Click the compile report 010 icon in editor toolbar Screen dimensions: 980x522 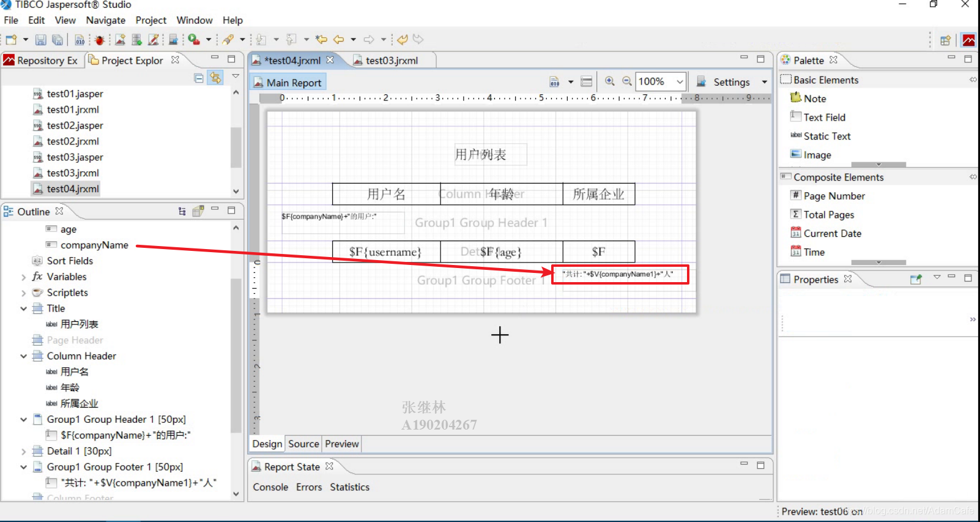(x=554, y=82)
